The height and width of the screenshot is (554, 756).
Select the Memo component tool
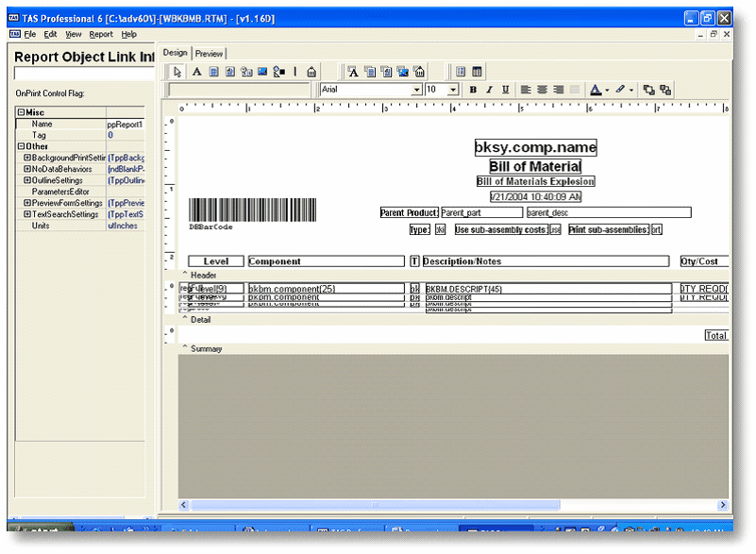click(213, 72)
